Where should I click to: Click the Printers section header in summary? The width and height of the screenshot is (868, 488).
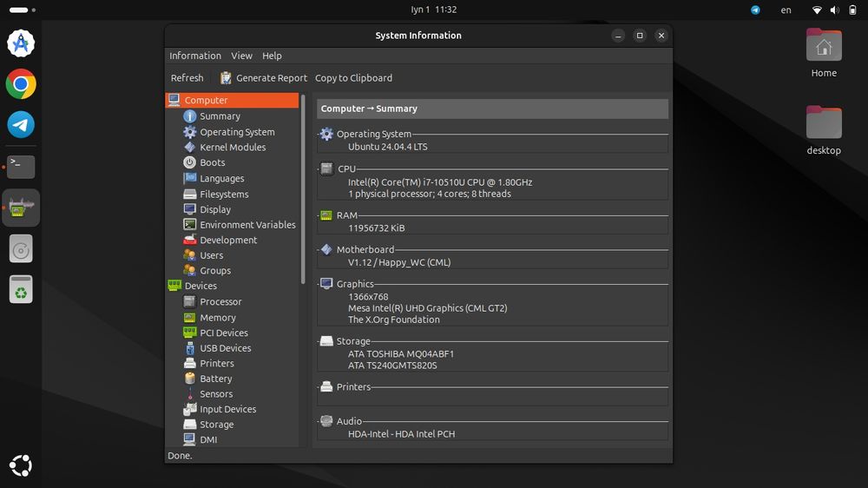pos(353,387)
